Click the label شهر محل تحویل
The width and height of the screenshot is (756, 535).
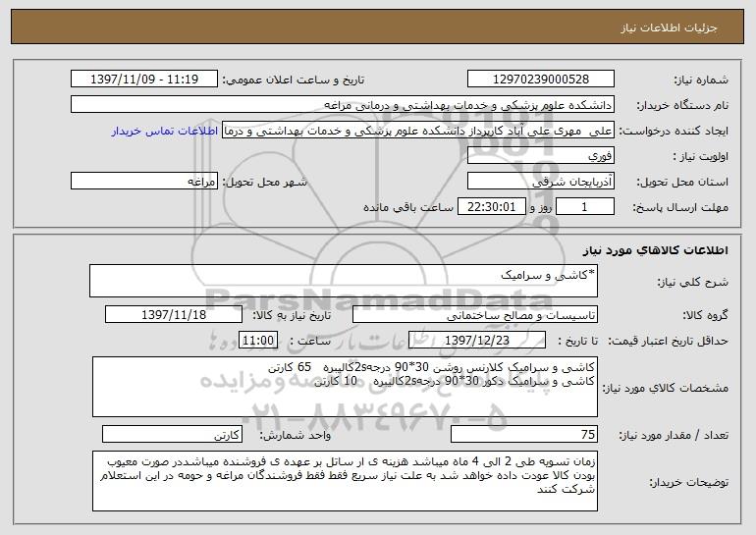[x=265, y=183]
